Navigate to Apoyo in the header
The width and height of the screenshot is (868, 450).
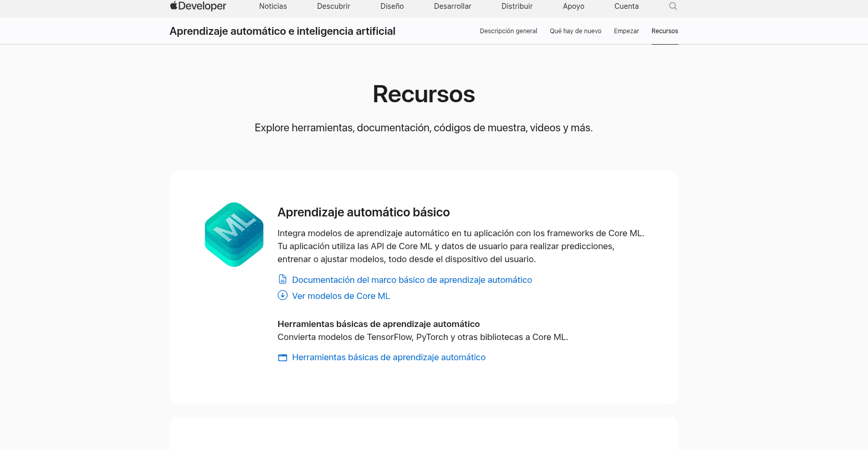[573, 6]
